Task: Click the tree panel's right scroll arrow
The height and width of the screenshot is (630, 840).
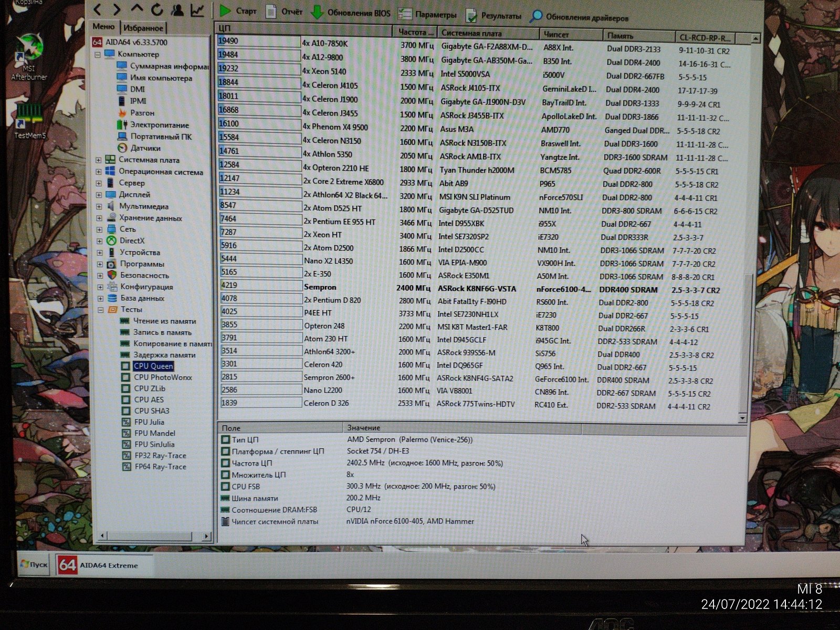Action: coord(206,536)
